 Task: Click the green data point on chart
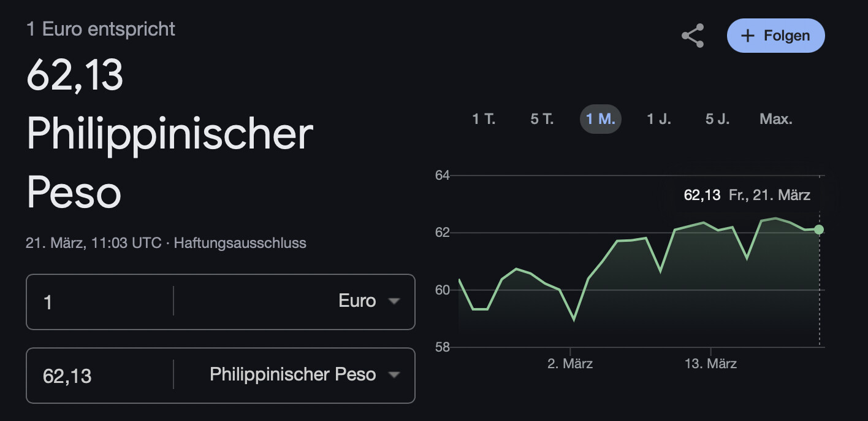click(819, 230)
